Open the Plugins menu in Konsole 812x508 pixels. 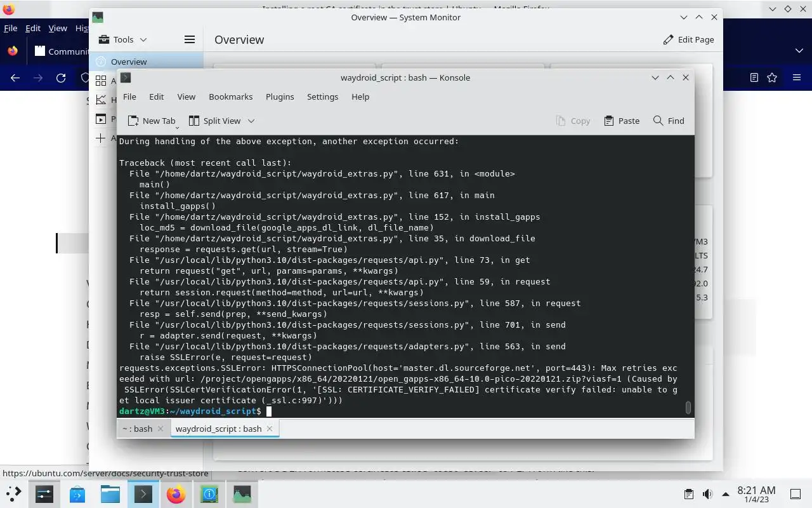click(280, 97)
